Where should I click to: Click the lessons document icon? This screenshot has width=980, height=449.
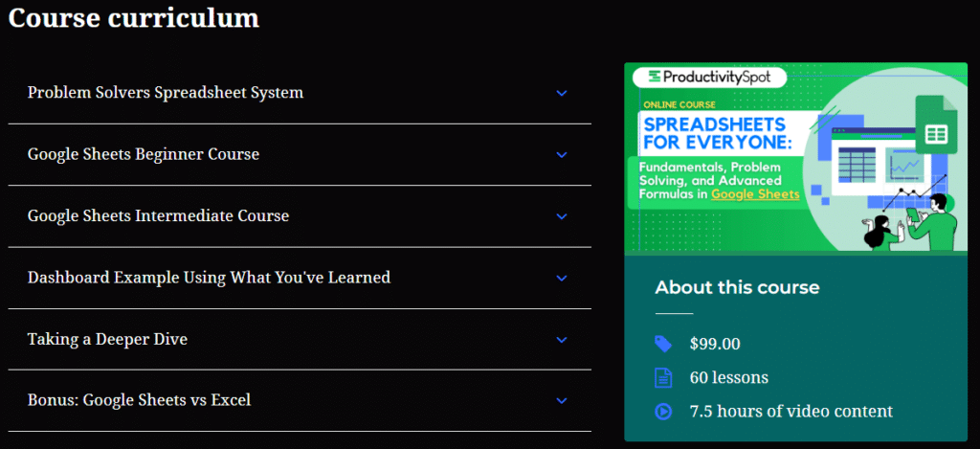click(663, 378)
